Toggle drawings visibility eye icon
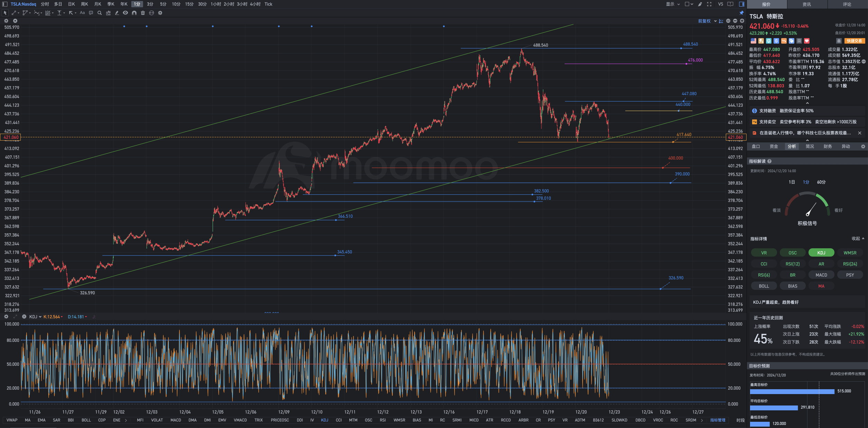The height and width of the screenshot is (428, 868). click(126, 13)
